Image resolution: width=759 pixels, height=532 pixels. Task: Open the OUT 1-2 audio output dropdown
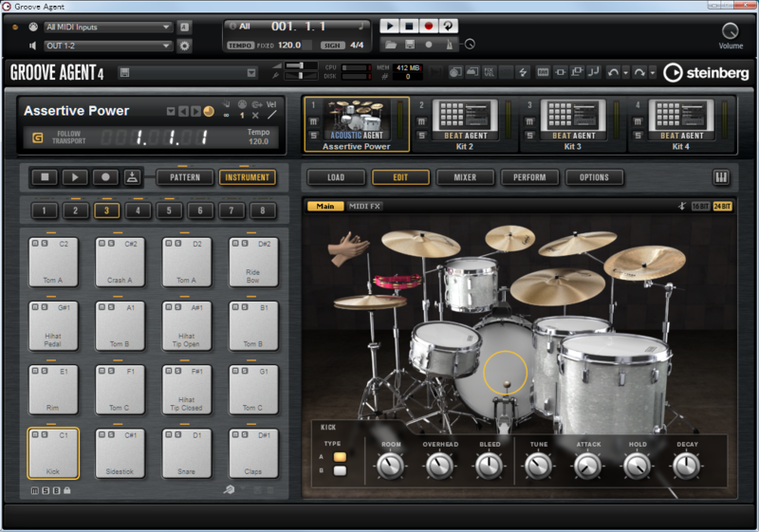[x=108, y=46]
